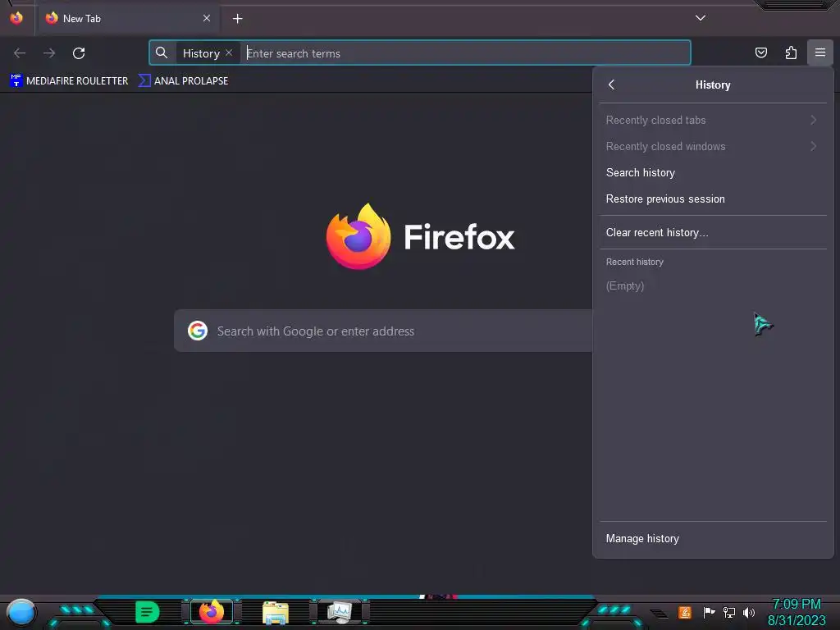Open the green notes app in the taskbar

click(x=148, y=612)
